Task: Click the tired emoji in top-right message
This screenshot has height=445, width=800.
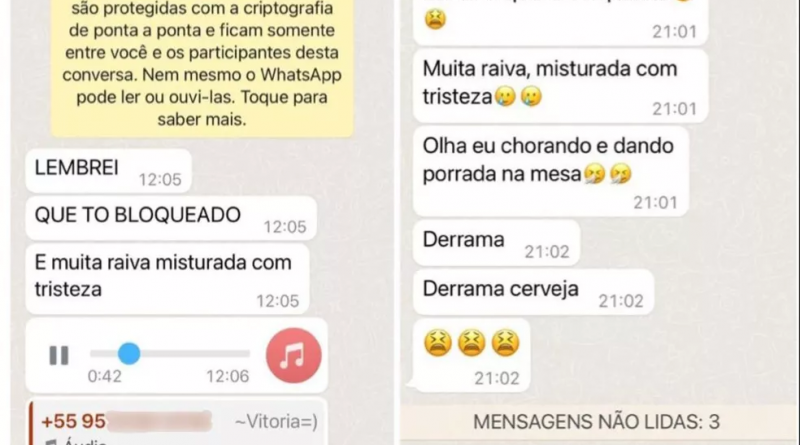Action: pos(435,19)
